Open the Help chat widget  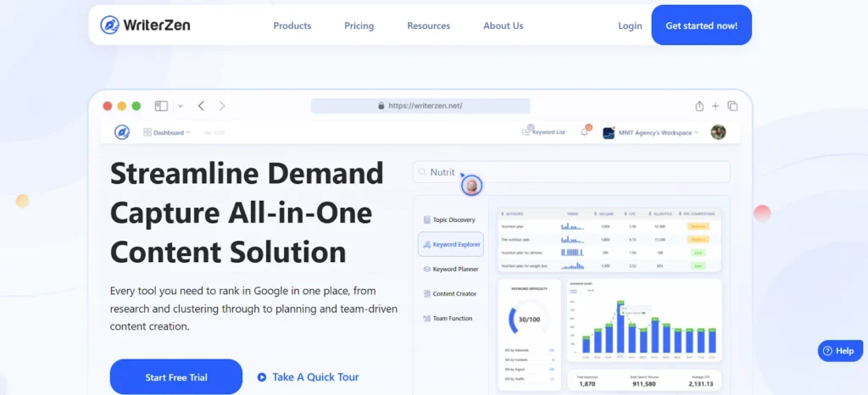point(840,351)
